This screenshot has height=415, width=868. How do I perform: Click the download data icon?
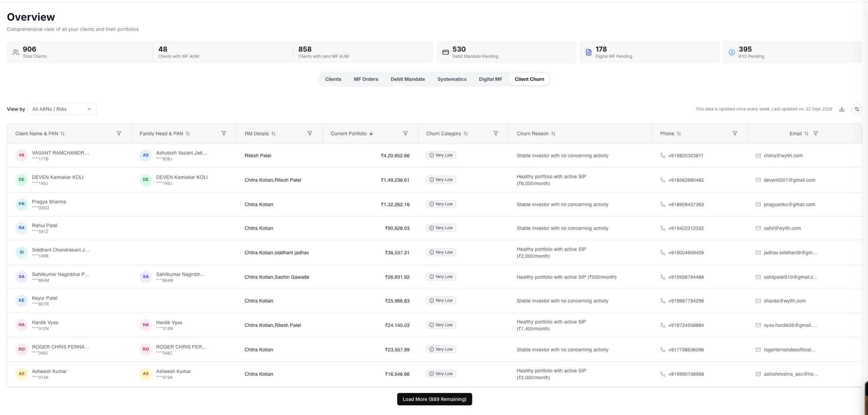pos(842,109)
